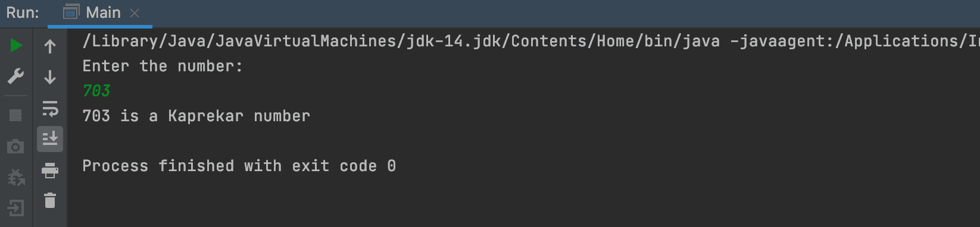Click the '703 is a Kaprekar number' output line
Image resolution: width=980 pixels, height=227 pixels.
196,116
